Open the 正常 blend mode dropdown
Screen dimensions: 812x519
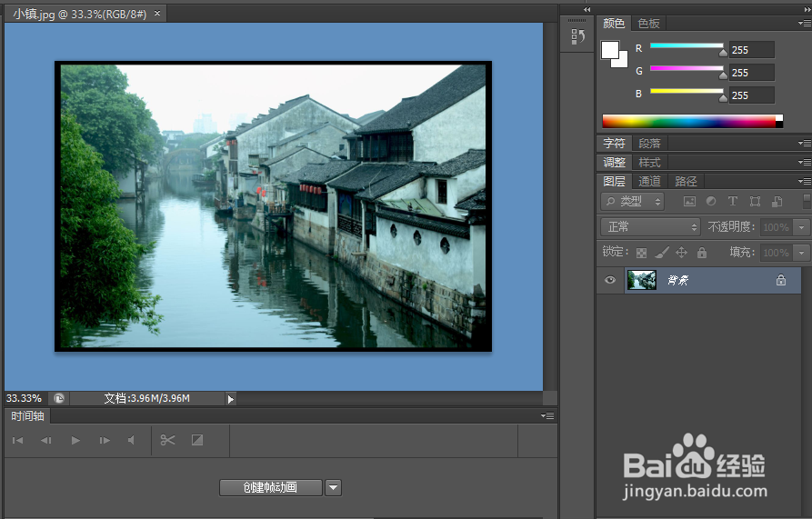point(650,226)
